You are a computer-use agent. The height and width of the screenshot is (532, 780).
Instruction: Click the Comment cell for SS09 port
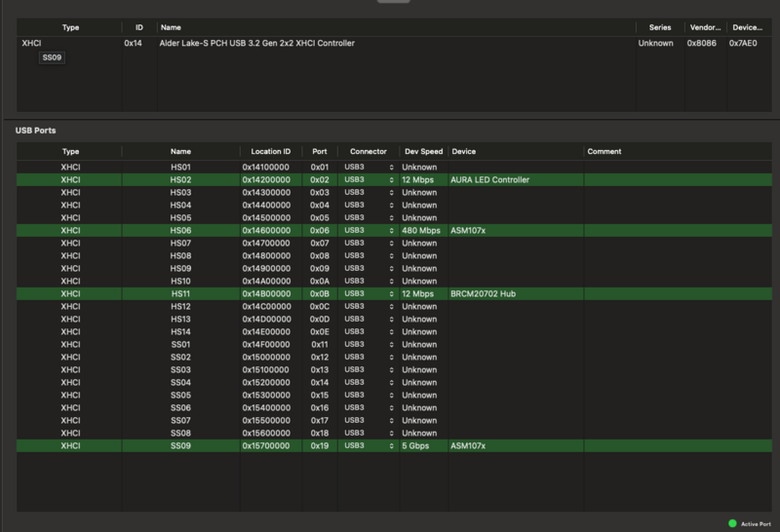coord(677,445)
